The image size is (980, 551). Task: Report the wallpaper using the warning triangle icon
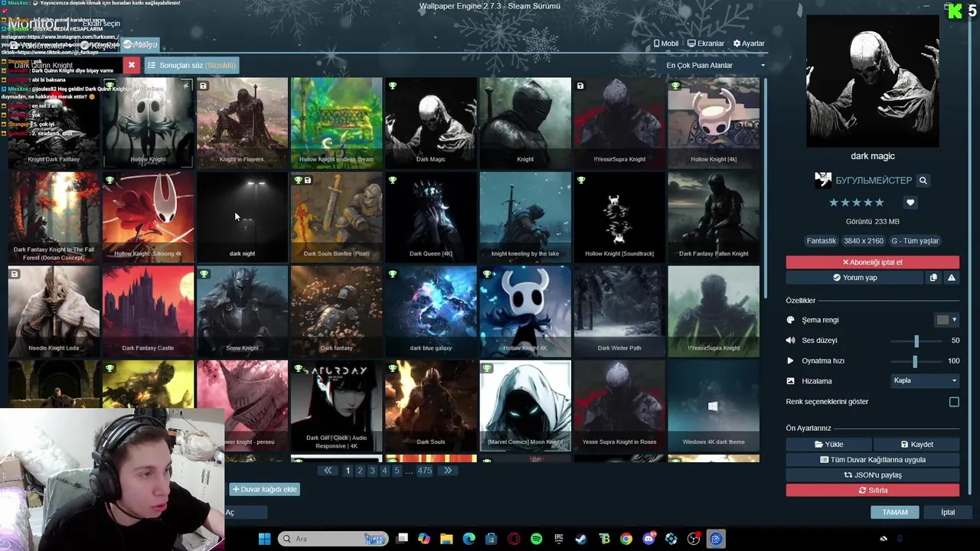pos(951,278)
